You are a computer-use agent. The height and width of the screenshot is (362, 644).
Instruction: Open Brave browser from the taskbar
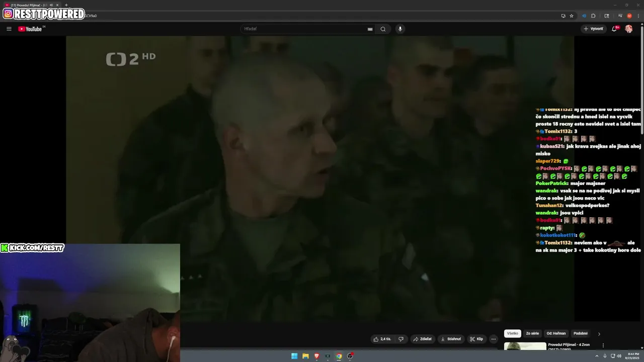coord(316,356)
